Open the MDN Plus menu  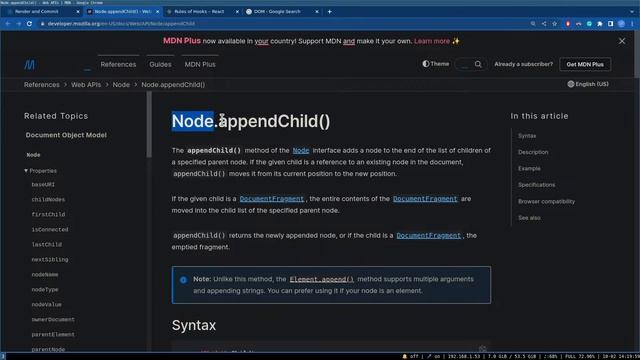click(200, 64)
